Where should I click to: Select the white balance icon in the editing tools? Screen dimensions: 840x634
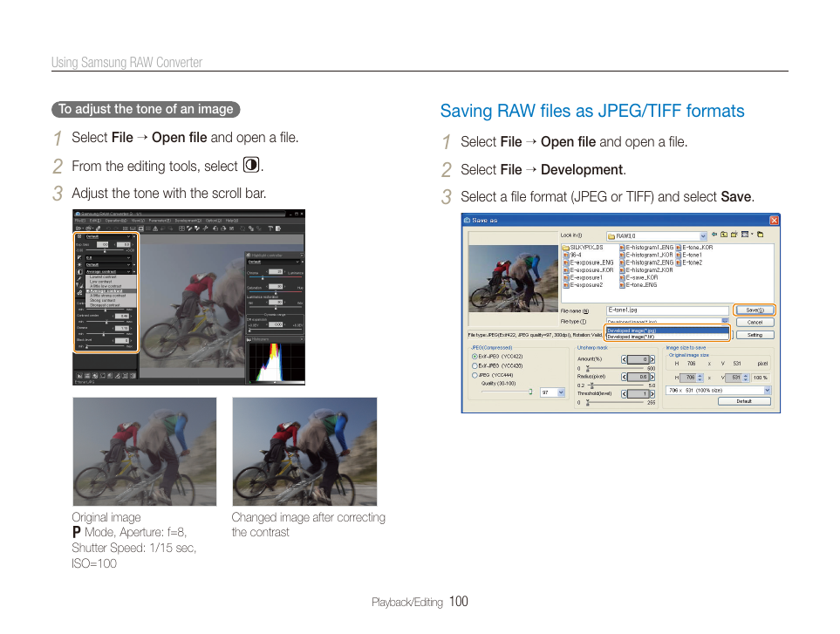tap(80, 257)
